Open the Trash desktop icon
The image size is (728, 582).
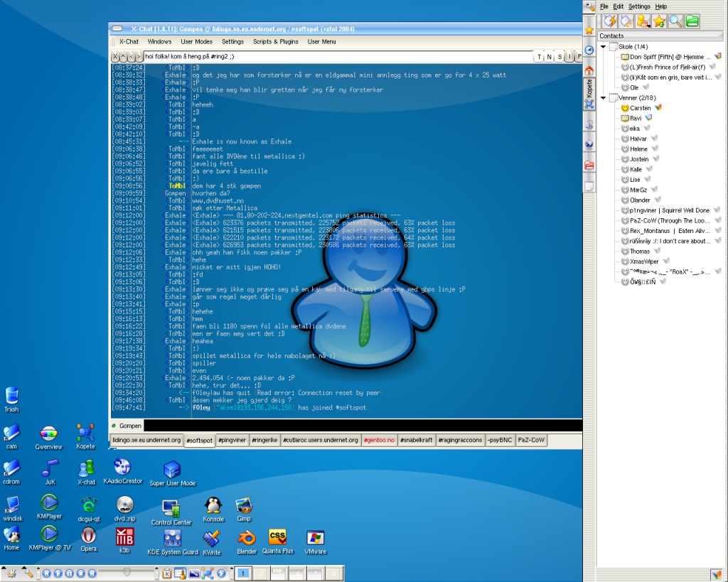[11, 399]
